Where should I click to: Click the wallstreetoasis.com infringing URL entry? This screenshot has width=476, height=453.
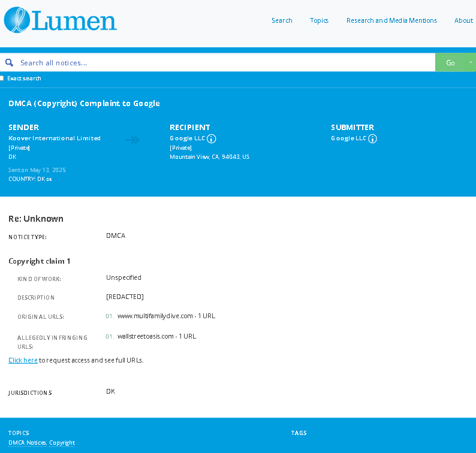click(156, 336)
